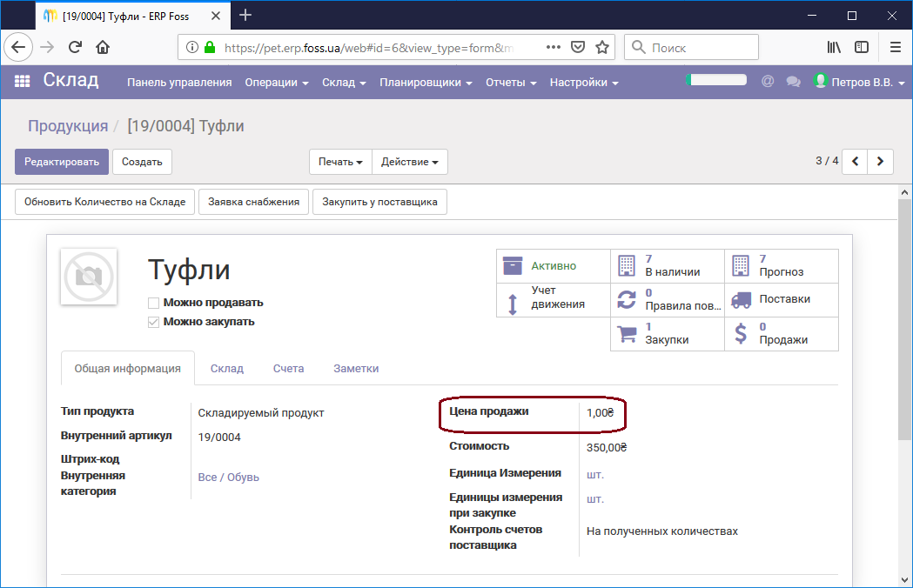Image resolution: width=913 pixels, height=588 pixels.
Task: Bookmark this page with the star icon
Action: coord(602,47)
